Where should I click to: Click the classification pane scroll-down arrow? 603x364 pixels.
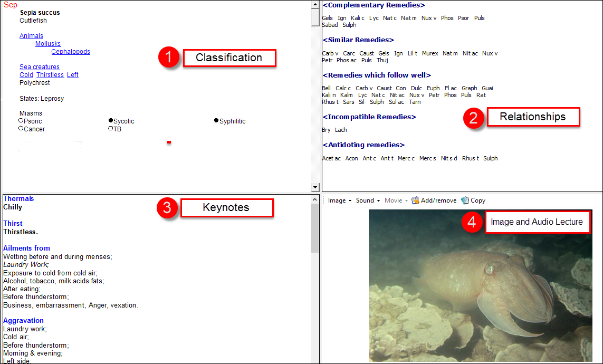315,187
